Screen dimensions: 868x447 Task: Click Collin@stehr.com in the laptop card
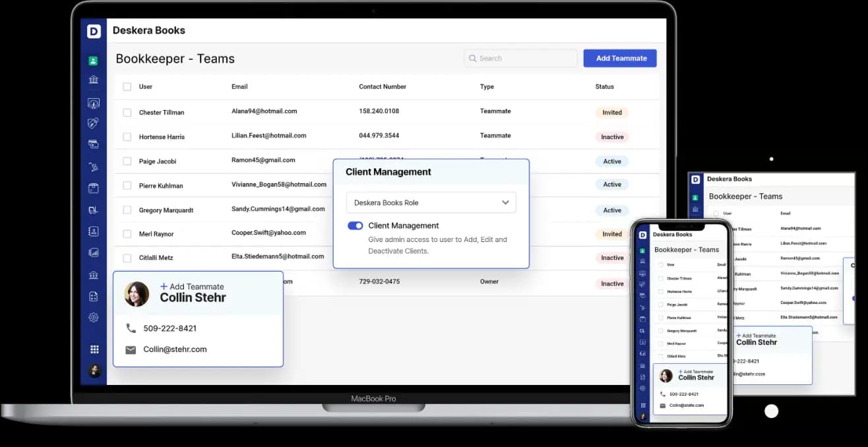(x=175, y=349)
